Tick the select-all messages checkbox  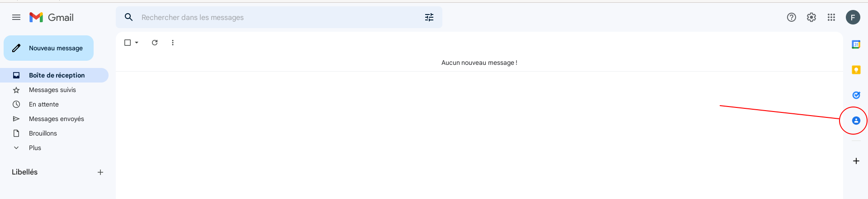pyautogui.click(x=128, y=43)
